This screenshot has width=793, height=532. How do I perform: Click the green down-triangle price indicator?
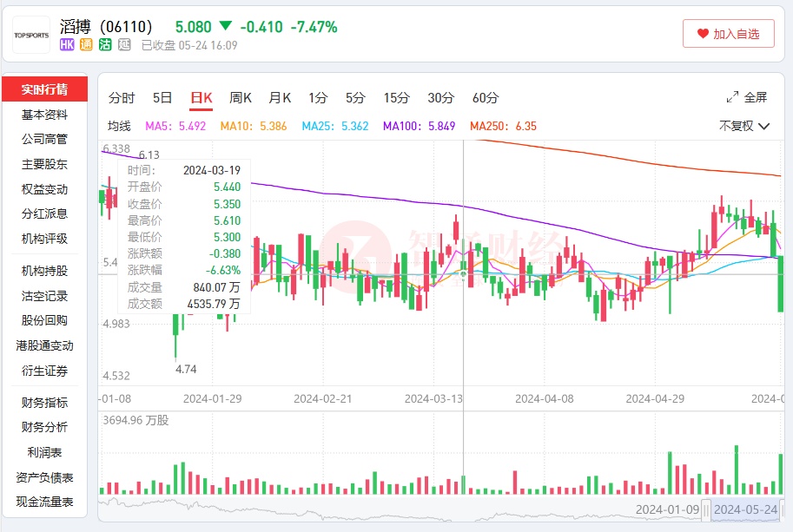pyautogui.click(x=226, y=27)
